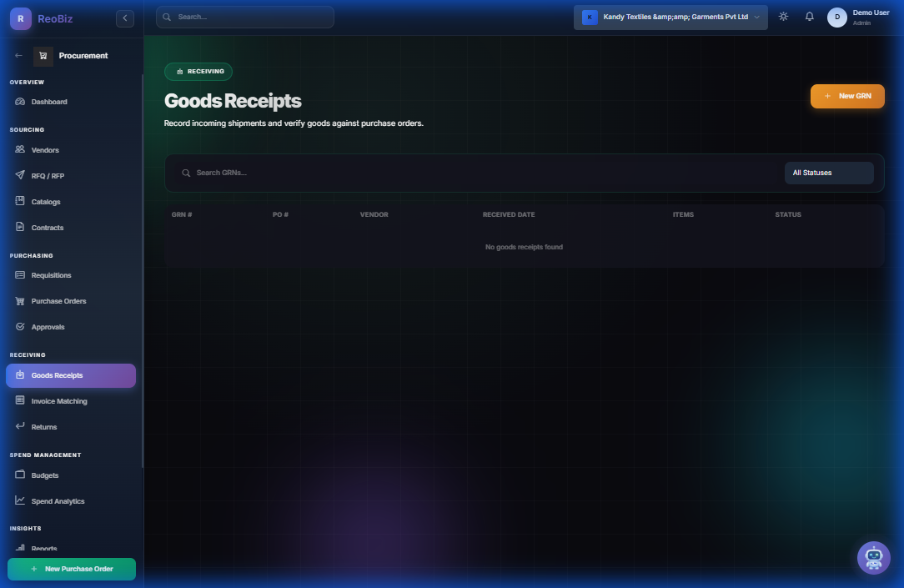
Task: Open the floating chatbot assistant icon
Action: [x=874, y=557]
